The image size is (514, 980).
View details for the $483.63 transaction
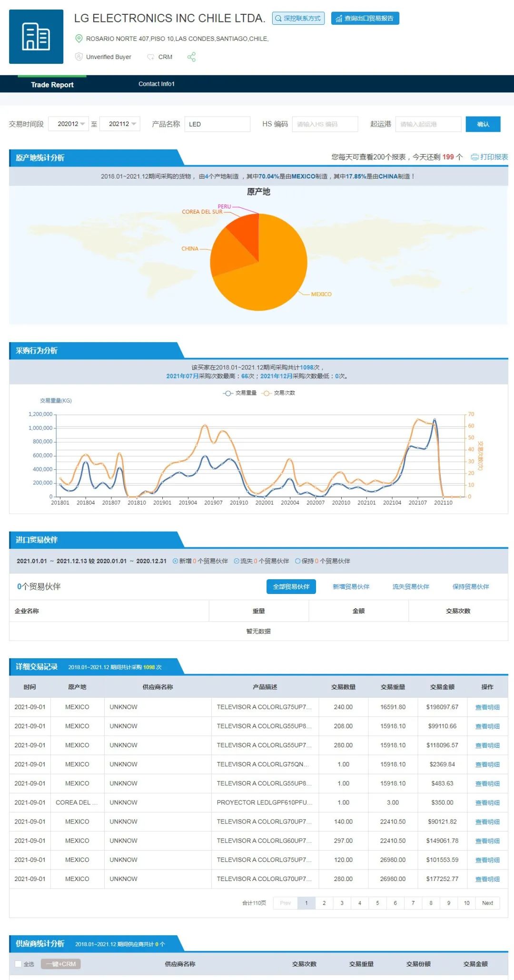point(487,783)
